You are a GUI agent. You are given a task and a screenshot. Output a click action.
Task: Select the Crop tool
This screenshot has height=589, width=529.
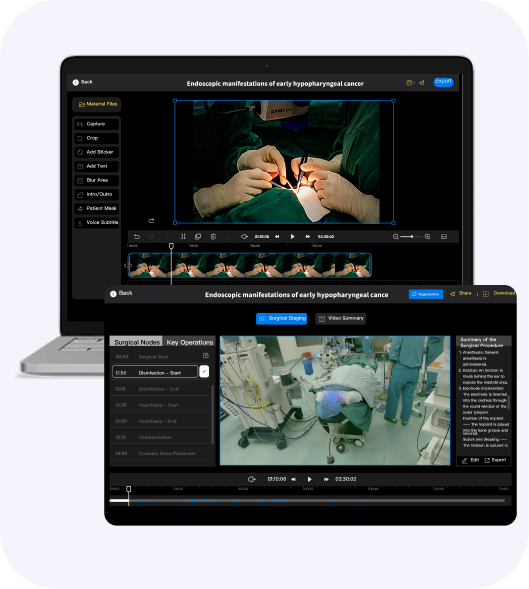[97, 138]
